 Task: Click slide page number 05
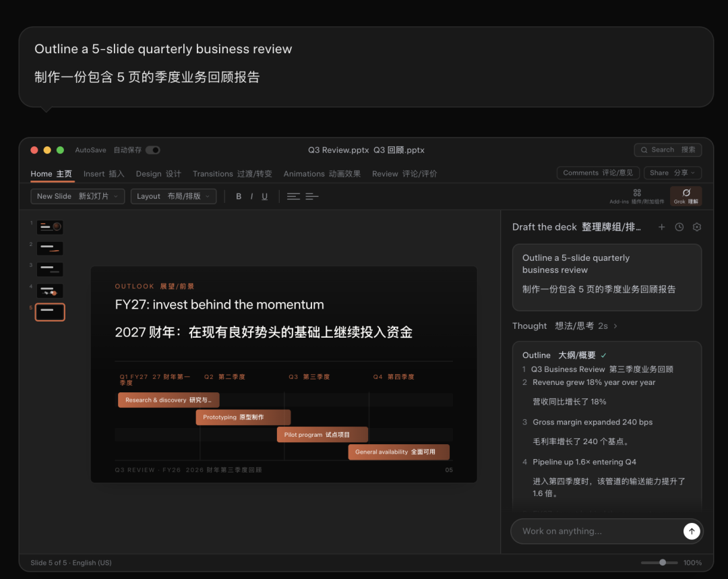pyautogui.click(x=449, y=470)
